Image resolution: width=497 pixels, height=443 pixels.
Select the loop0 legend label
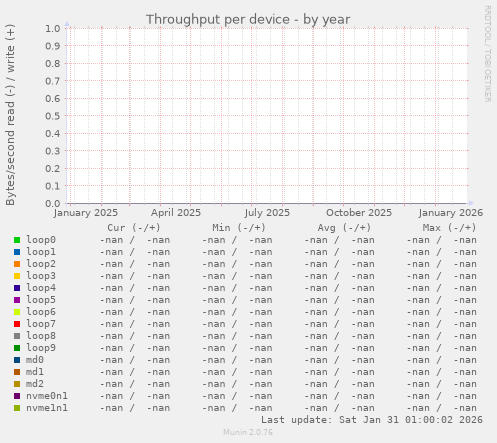(x=41, y=240)
